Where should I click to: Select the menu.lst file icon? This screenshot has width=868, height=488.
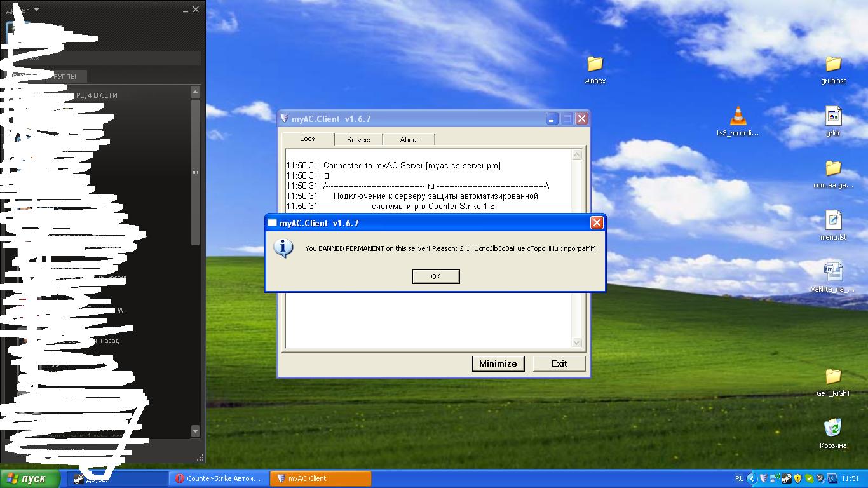(833, 226)
